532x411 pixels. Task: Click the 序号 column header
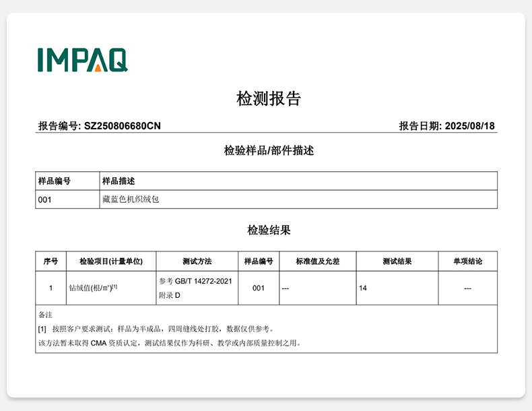[51, 261]
